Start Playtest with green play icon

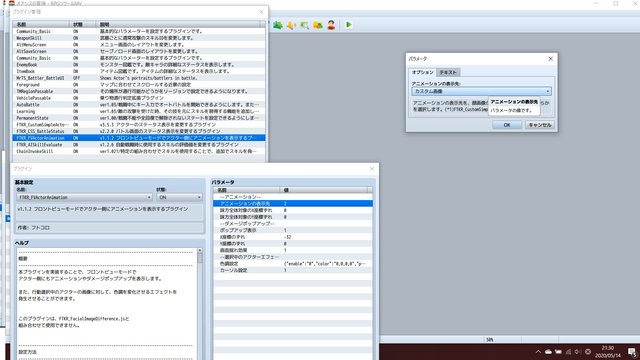tap(349, 25)
